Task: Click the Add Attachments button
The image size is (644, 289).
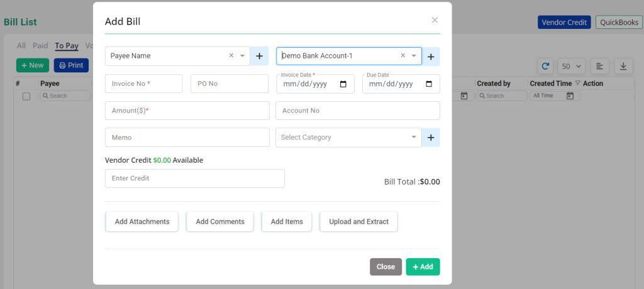Action: pyautogui.click(x=142, y=222)
